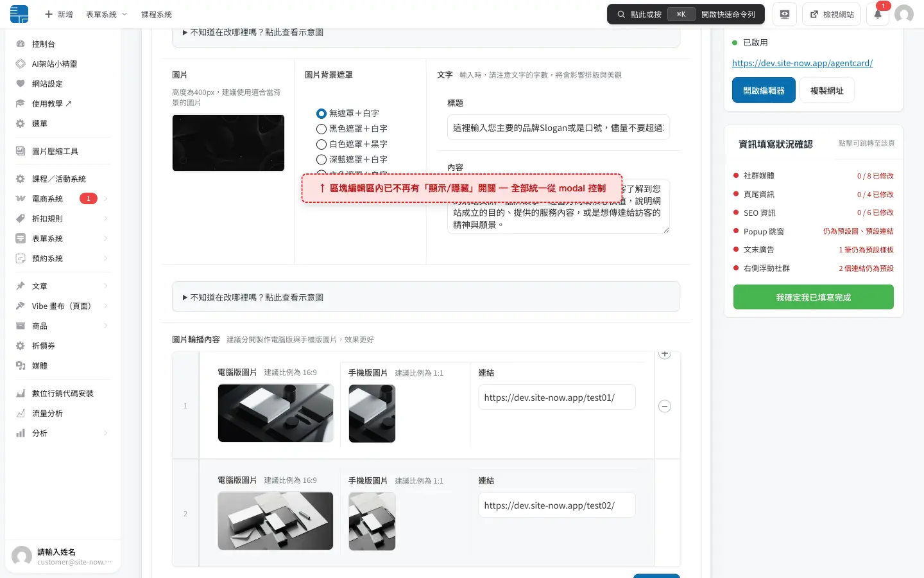
Task: Expand 預約系統 submenu chevron
Action: (106, 258)
